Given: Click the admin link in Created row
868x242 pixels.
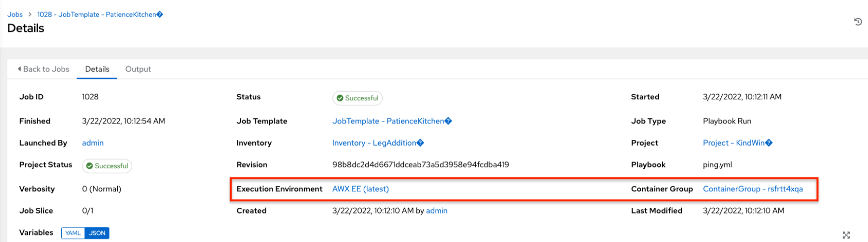Looking at the screenshot, I should tap(437, 211).
